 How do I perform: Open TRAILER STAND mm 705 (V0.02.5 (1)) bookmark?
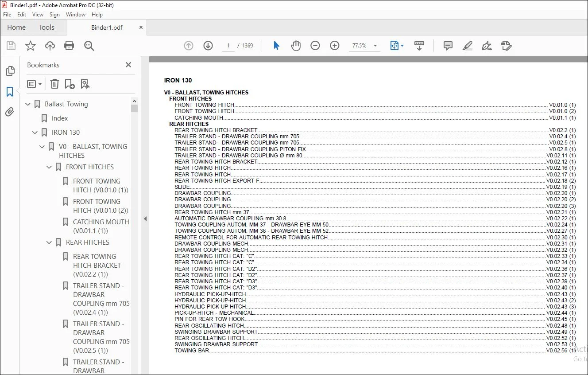pyautogui.click(x=101, y=337)
